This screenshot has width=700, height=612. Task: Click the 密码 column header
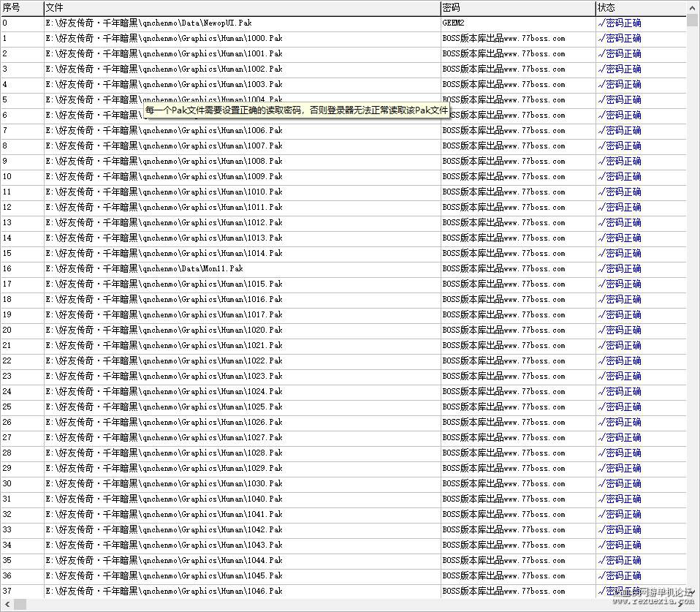tap(518, 7)
